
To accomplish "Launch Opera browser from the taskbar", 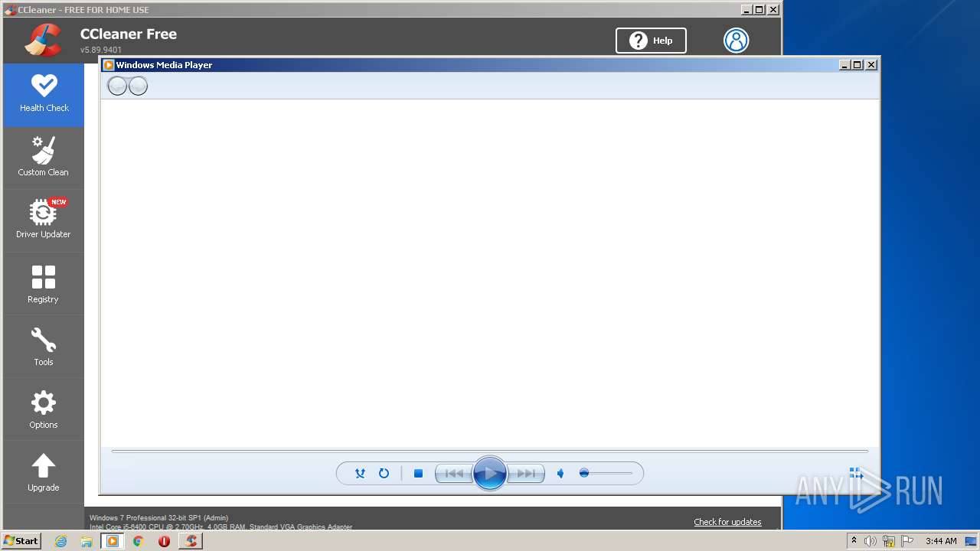I will pos(164,541).
